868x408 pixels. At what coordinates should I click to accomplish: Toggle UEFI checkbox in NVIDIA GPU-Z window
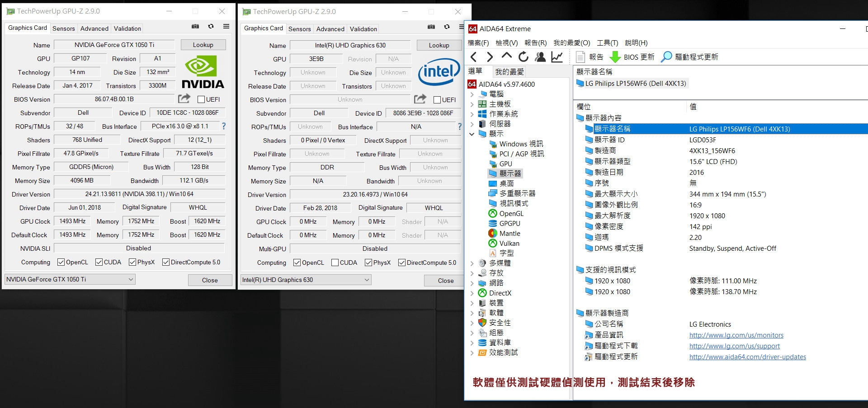pos(201,99)
